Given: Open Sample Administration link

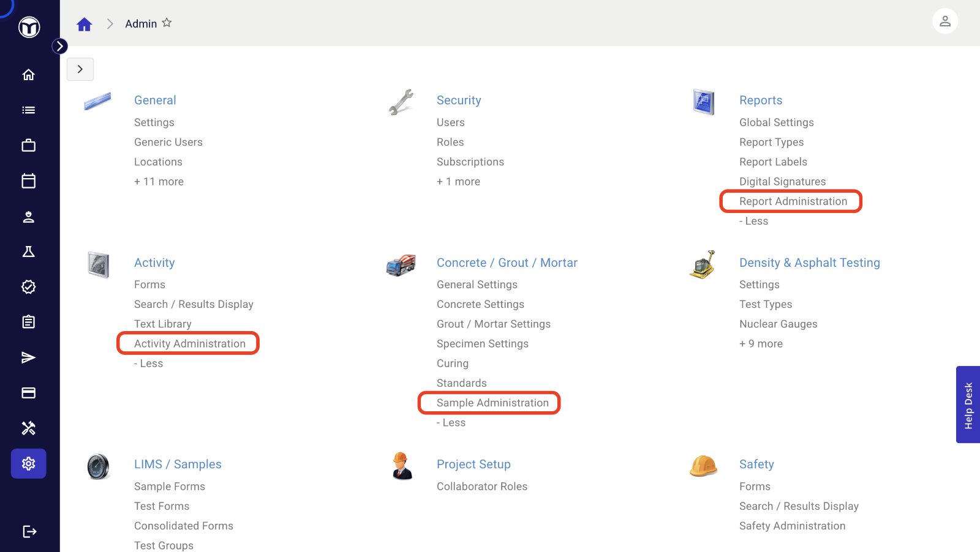Looking at the screenshot, I should 492,403.
